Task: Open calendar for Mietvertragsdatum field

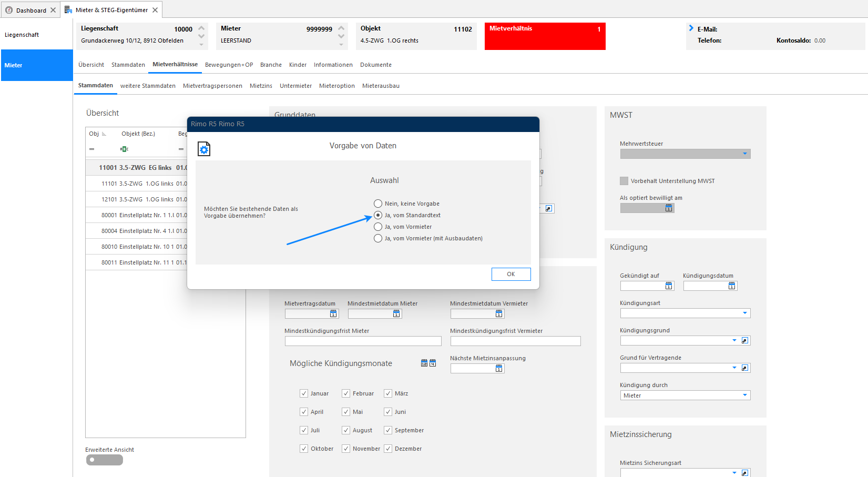Action: pos(333,313)
